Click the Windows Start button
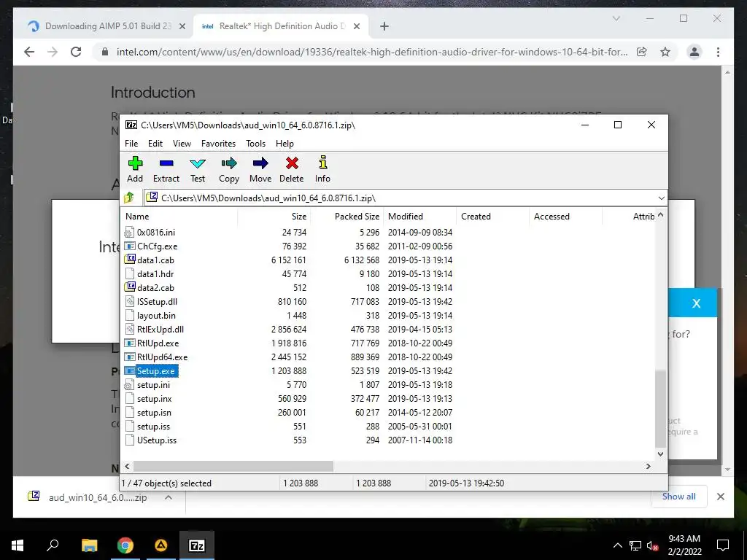The height and width of the screenshot is (560, 747). 18,545
